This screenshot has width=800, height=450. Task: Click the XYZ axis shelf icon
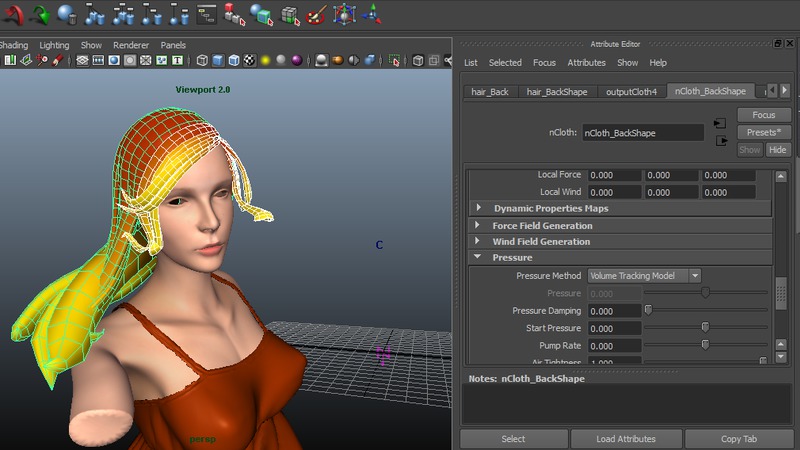(x=371, y=14)
